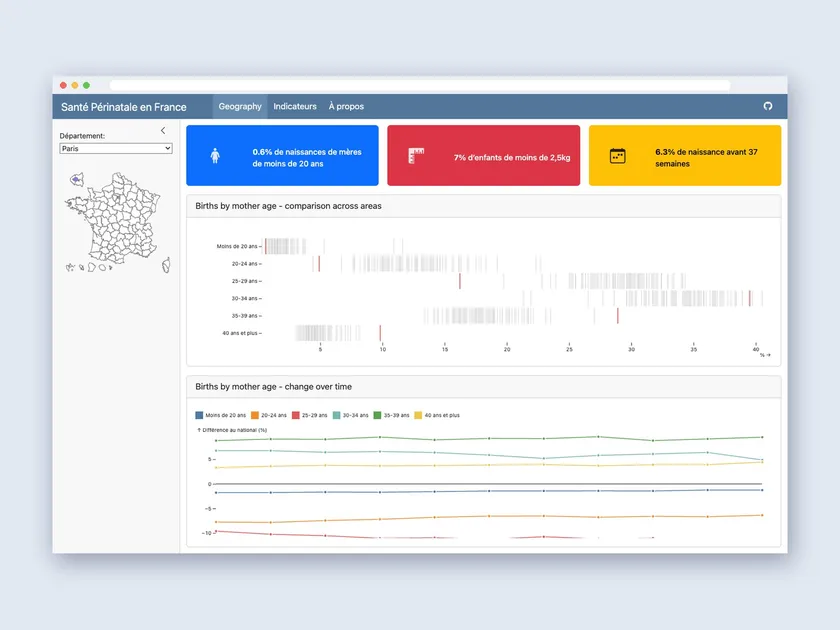Click the Santé Périnatale en France title
The height and width of the screenshot is (630, 840).
pyautogui.click(x=124, y=107)
